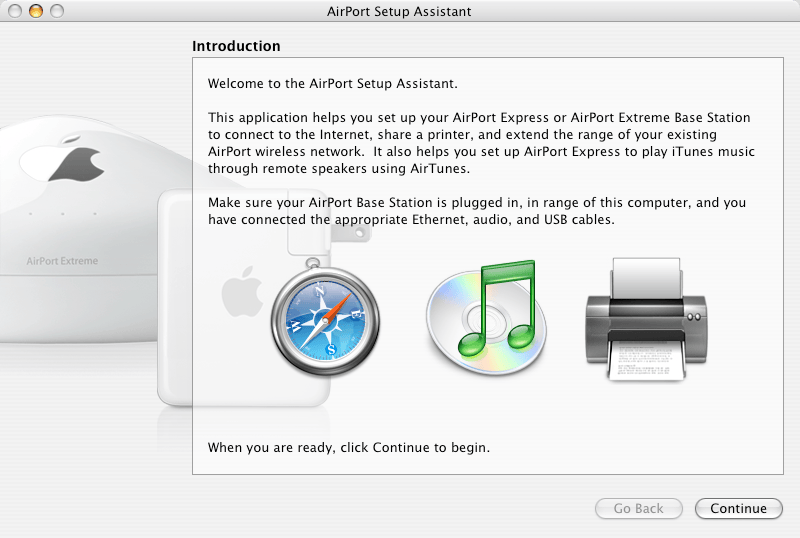Click the grayed-out Go Back button
This screenshot has width=800, height=538.
point(638,508)
